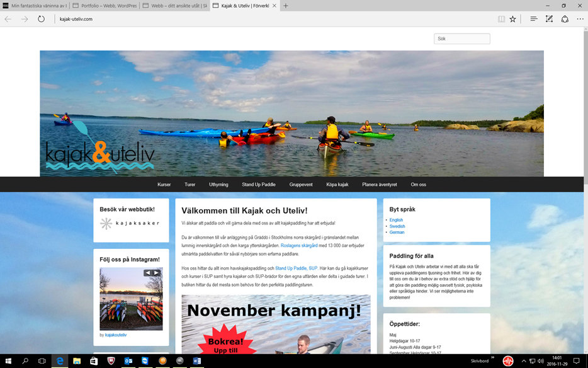The image size is (588, 368).
Task: Open McAfee from the taskbar
Action: [x=111, y=361]
